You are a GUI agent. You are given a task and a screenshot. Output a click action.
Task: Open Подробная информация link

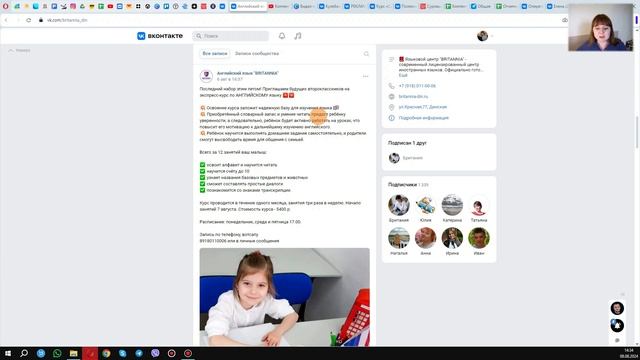pyautogui.click(x=424, y=118)
